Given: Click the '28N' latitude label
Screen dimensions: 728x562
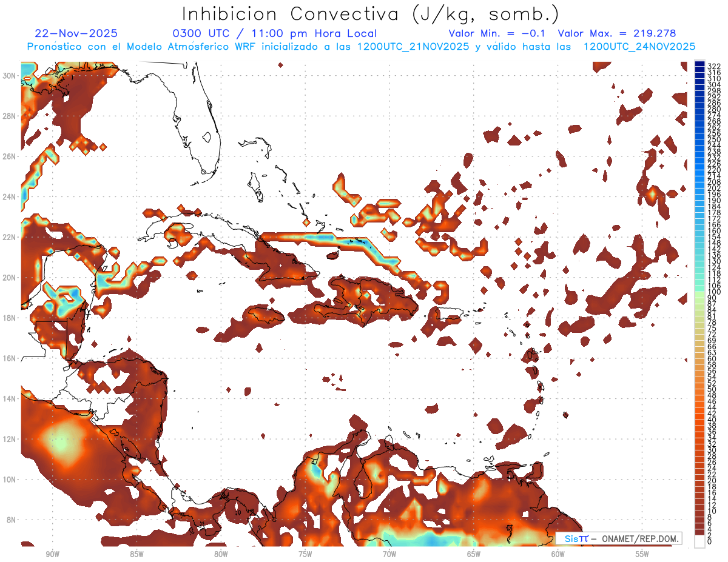Looking at the screenshot, I should pos(10,116).
